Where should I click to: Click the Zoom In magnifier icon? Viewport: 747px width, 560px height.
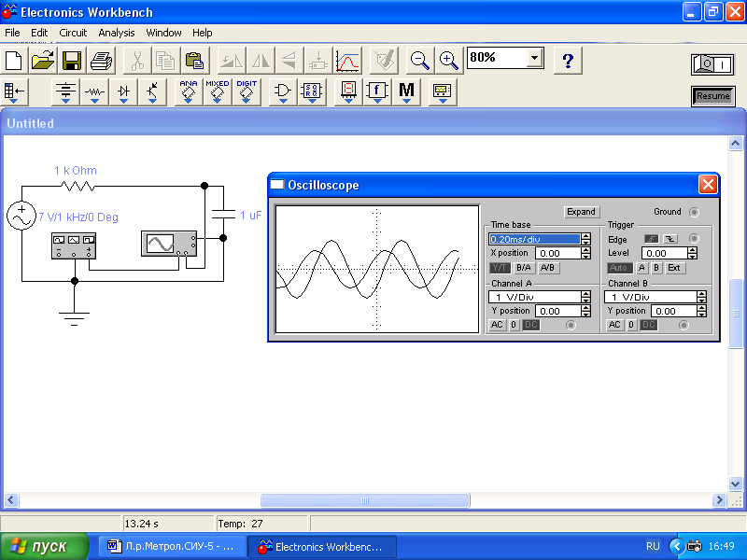pyautogui.click(x=449, y=61)
